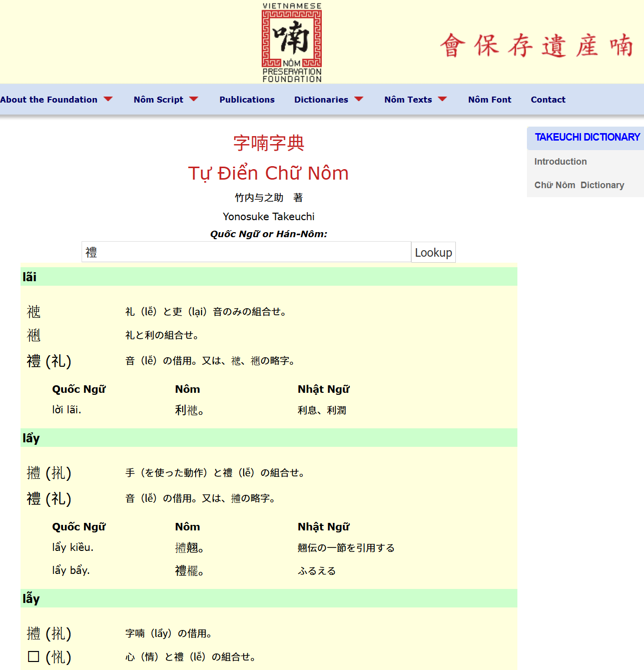Click the 利息、利潤 Japanese gloss
This screenshot has width=644, height=670.
coord(322,410)
